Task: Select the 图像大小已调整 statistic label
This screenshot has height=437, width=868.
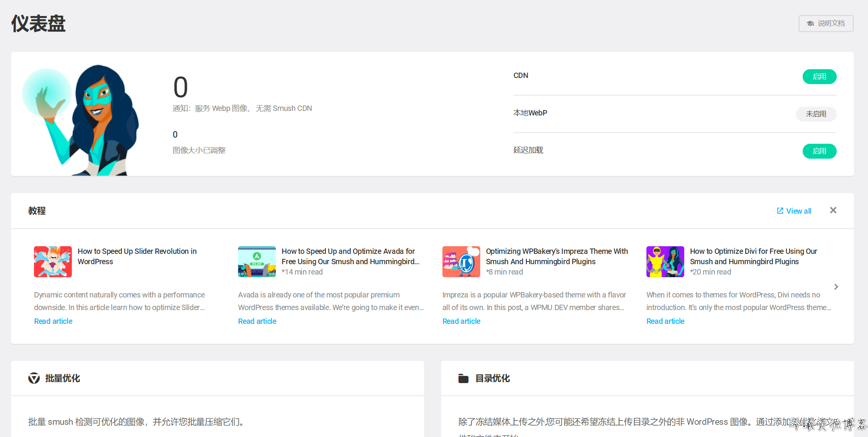Action: pyautogui.click(x=199, y=150)
